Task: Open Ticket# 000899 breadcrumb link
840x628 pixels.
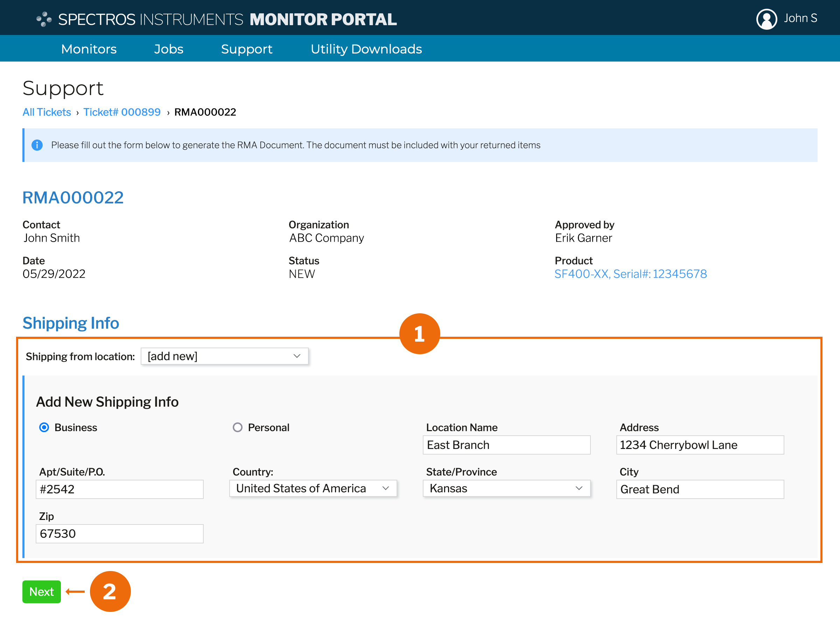Action: click(x=122, y=112)
